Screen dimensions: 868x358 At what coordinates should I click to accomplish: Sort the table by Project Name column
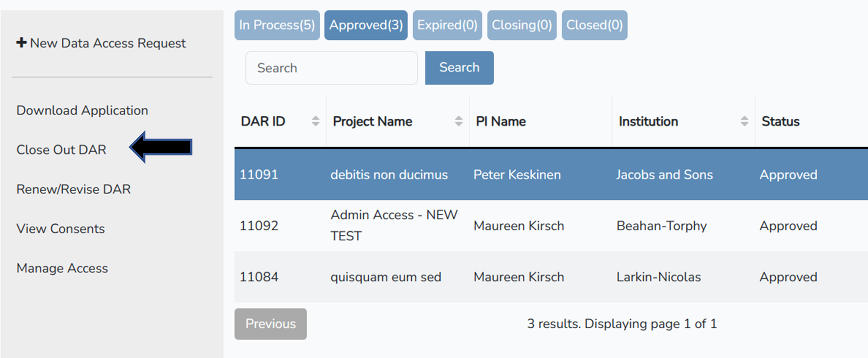(x=458, y=122)
